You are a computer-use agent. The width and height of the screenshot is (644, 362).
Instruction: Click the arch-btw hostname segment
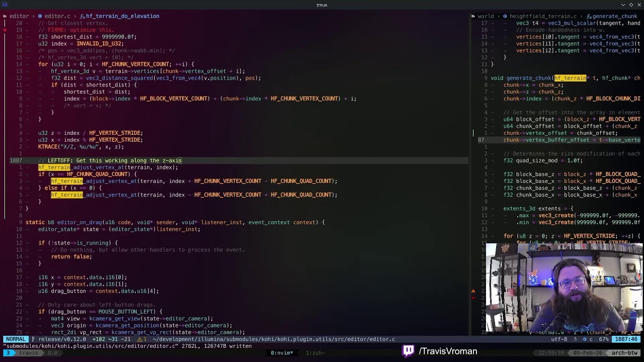(623, 353)
